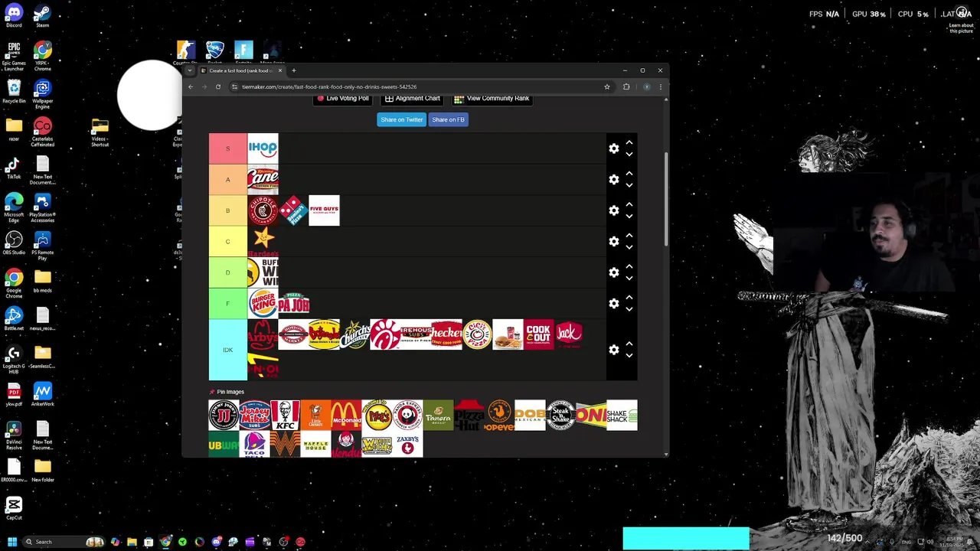The image size is (980, 551).
Task: Open Recycle Bin on desktop
Action: point(14,93)
